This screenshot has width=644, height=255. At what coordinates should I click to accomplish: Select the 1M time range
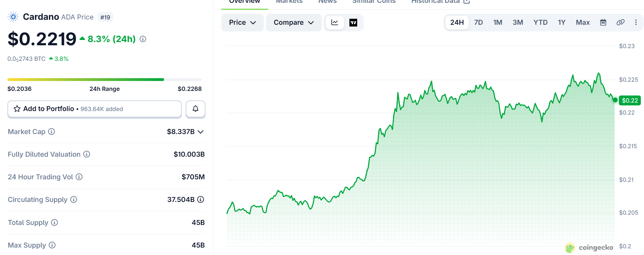tap(498, 22)
